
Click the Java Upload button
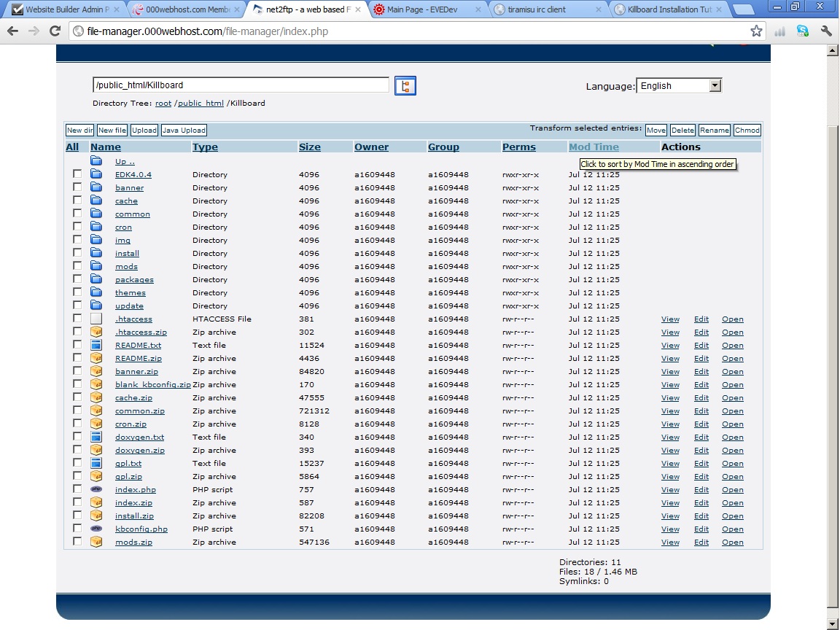tap(184, 131)
